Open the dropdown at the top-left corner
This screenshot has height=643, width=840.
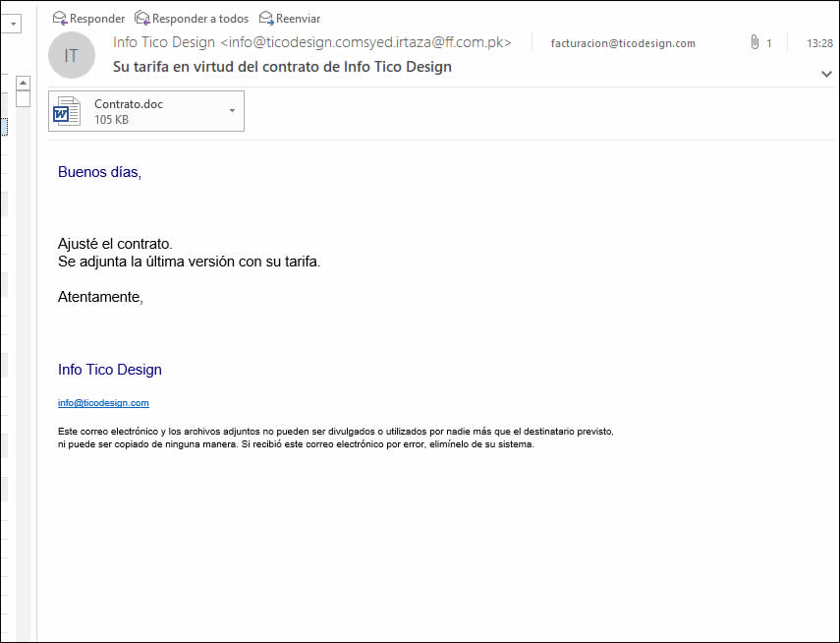click(12, 25)
